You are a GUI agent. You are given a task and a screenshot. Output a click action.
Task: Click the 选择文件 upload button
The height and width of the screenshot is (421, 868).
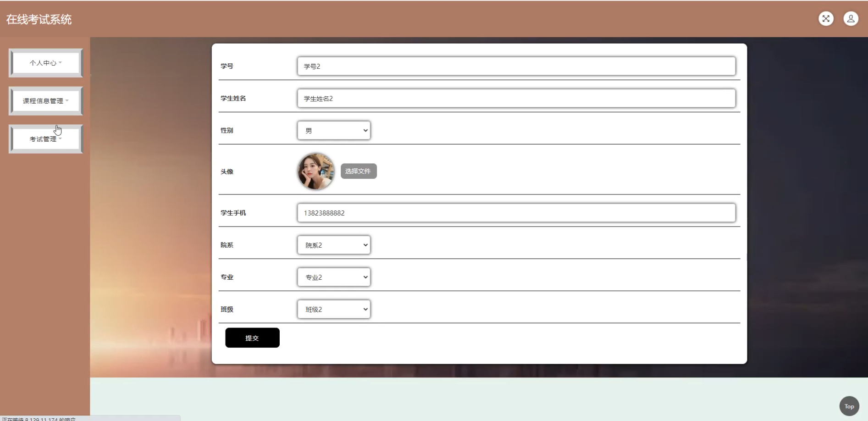click(359, 171)
